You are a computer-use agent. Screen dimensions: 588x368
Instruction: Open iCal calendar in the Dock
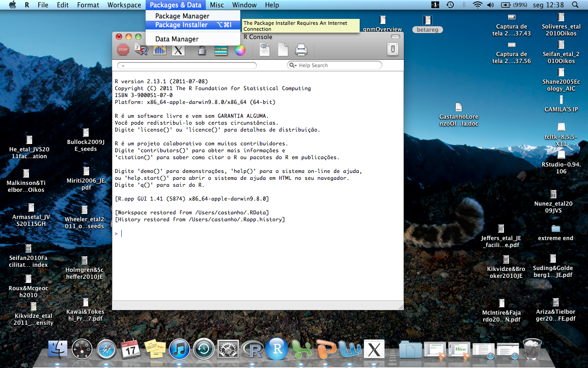[x=130, y=349]
